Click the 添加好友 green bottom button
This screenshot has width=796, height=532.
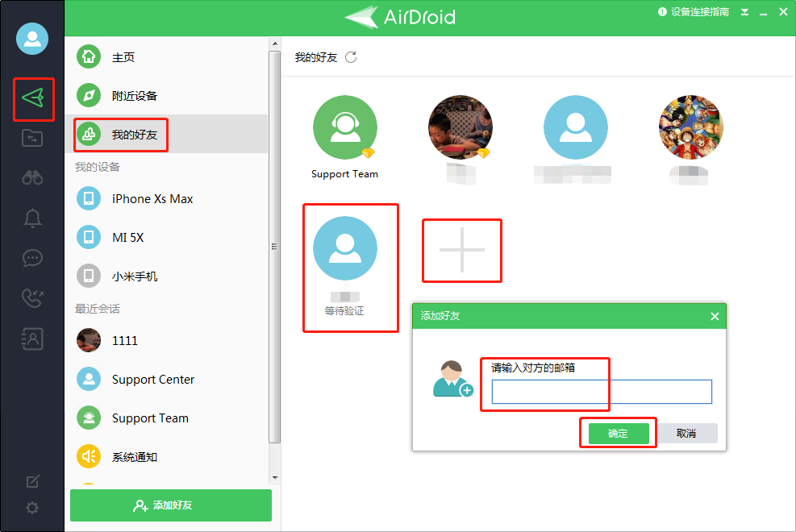pyautogui.click(x=171, y=505)
